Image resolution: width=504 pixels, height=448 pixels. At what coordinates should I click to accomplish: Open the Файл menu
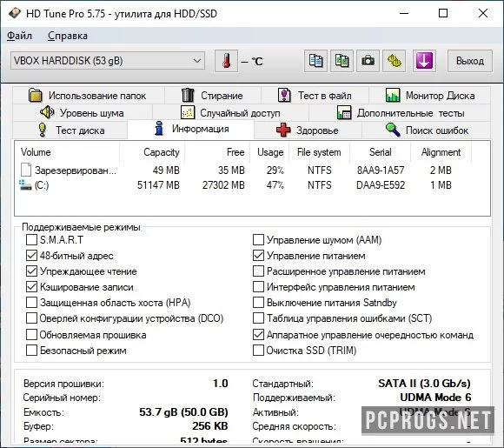pos(19,36)
